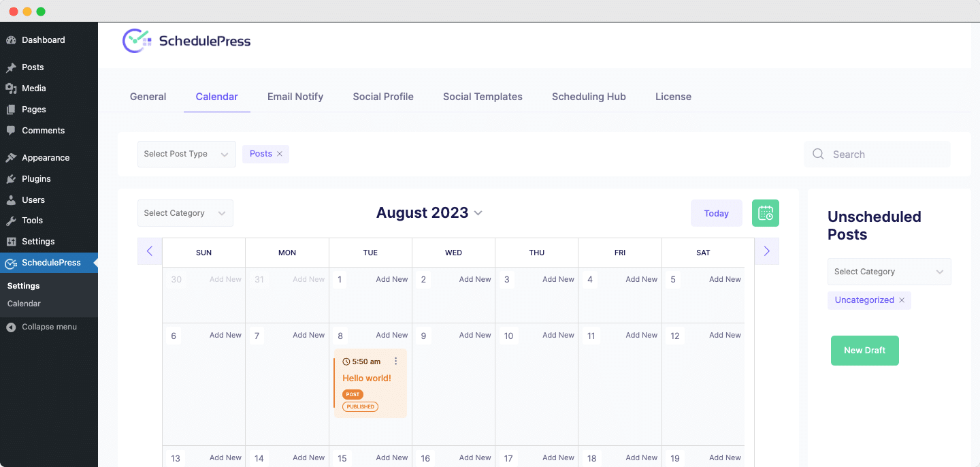Click Add New on July 30
Image resolution: width=980 pixels, height=467 pixels.
[x=225, y=279]
